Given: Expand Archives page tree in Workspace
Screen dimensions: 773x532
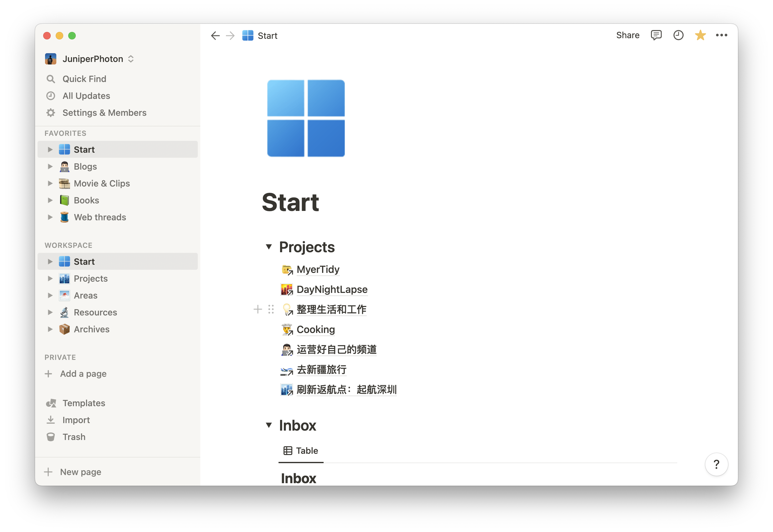Looking at the screenshot, I should click(50, 329).
